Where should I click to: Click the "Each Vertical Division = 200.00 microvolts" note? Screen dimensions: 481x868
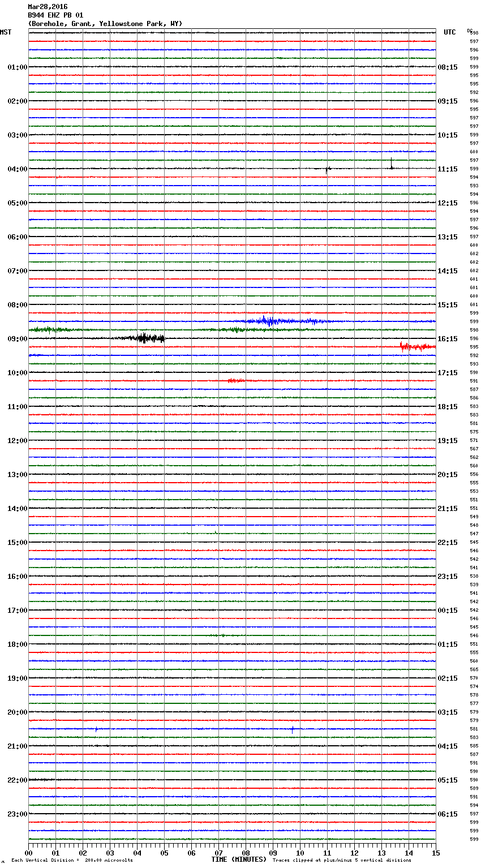coord(72,860)
